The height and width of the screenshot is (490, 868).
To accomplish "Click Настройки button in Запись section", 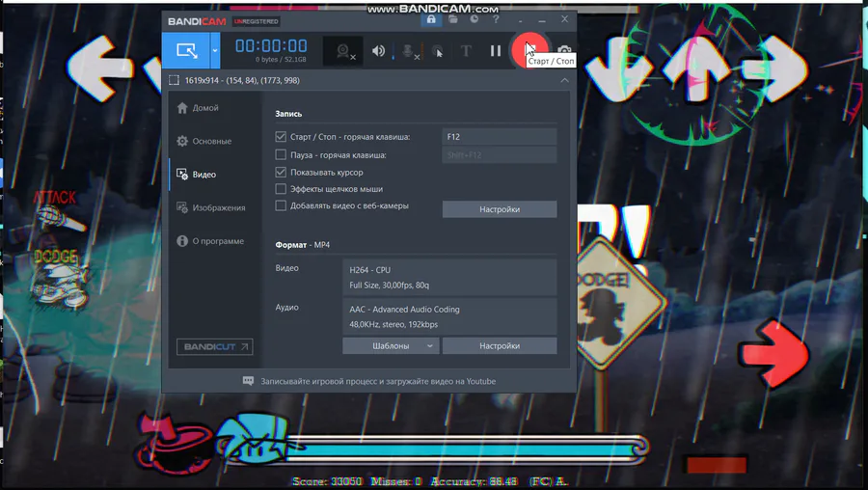I will point(500,209).
